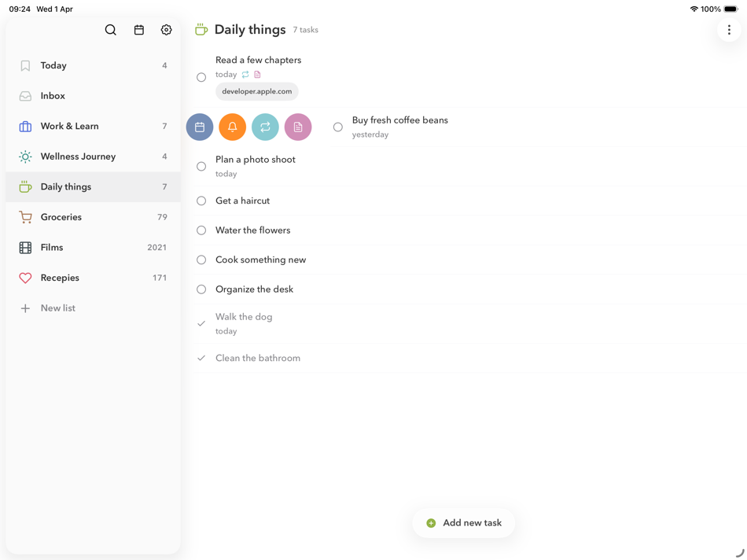Tap the Wi-Fi icon in status bar
The image size is (747, 560).
pyautogui.click(x=694, y=9)
